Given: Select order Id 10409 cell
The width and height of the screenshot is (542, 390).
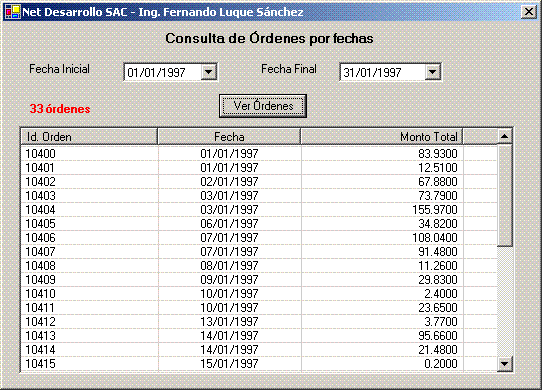Looking at the screenshot, I should click(x=90, y=280).
